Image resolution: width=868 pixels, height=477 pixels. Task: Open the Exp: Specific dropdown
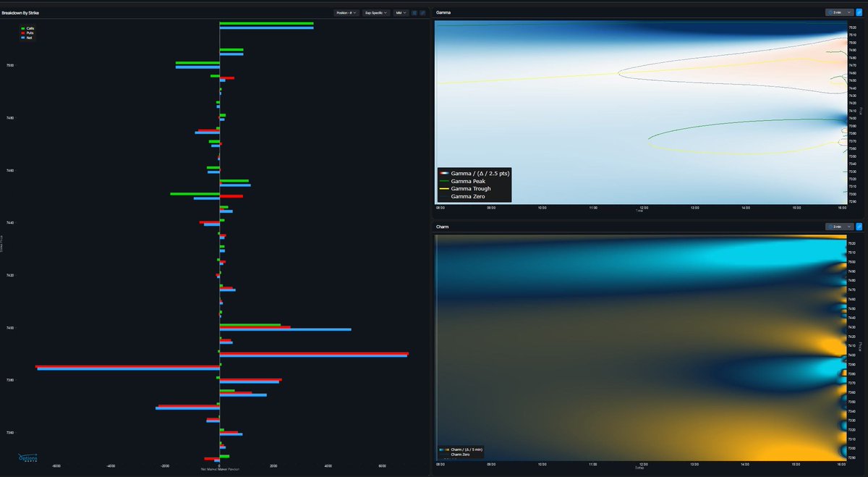point(377,13)
